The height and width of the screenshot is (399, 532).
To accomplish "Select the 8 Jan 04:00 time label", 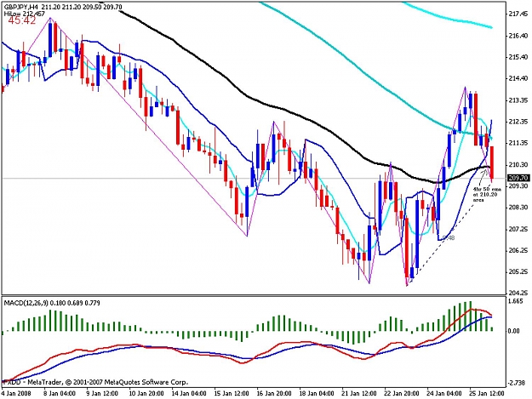I will [59, 394].
